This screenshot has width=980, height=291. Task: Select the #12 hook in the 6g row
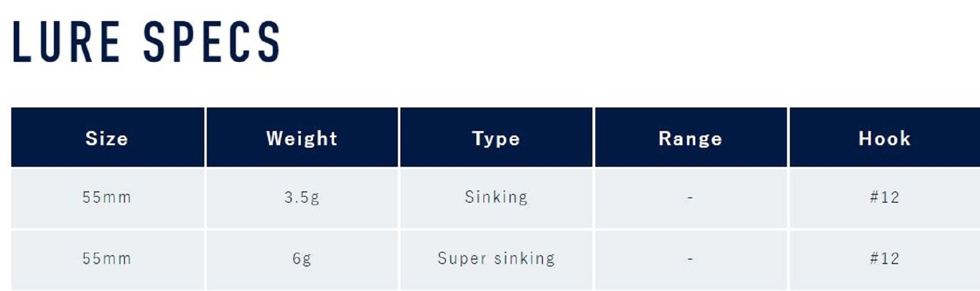click(x=884, y=259)
